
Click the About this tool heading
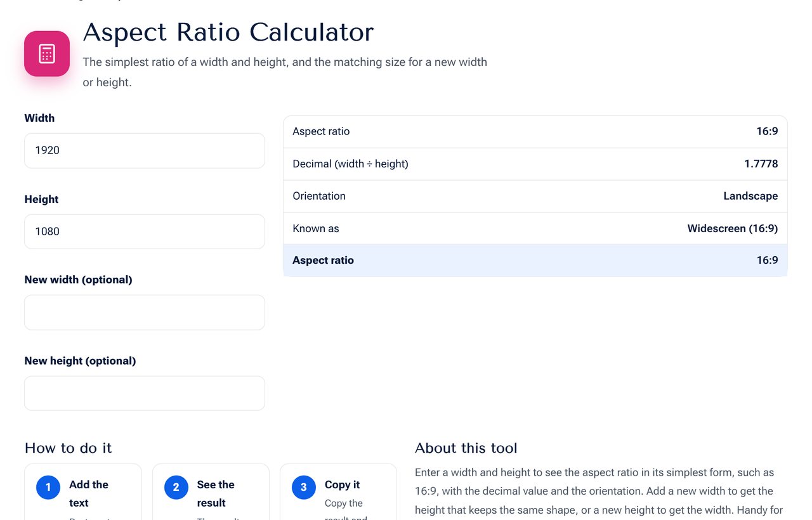(466, 448)
